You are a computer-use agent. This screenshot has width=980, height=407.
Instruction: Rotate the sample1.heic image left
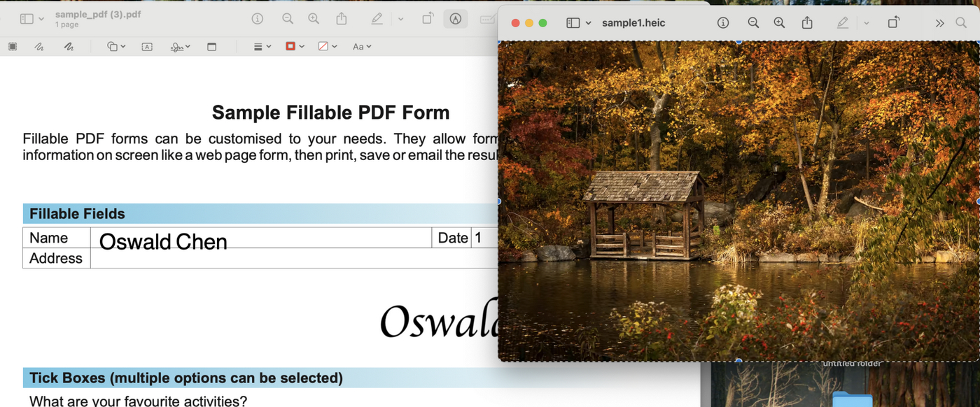(893, 22)
